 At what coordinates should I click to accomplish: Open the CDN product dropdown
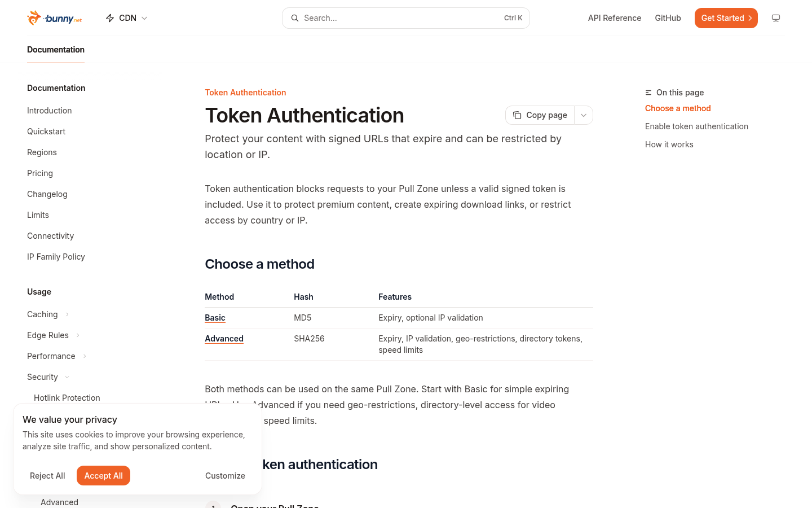[x=127, y=18]
